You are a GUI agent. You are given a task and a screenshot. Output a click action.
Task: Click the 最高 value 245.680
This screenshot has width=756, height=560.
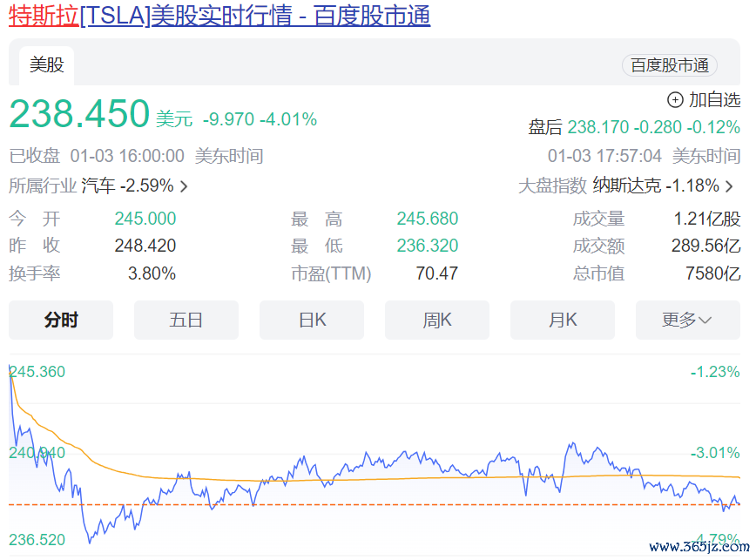pyautogui.click(x=427, y=219)
